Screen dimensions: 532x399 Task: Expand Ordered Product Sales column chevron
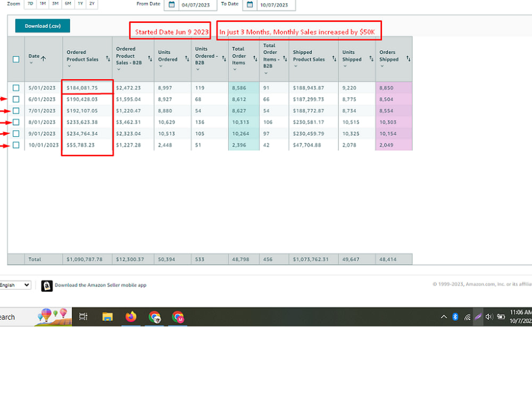[x=69, y=66]
